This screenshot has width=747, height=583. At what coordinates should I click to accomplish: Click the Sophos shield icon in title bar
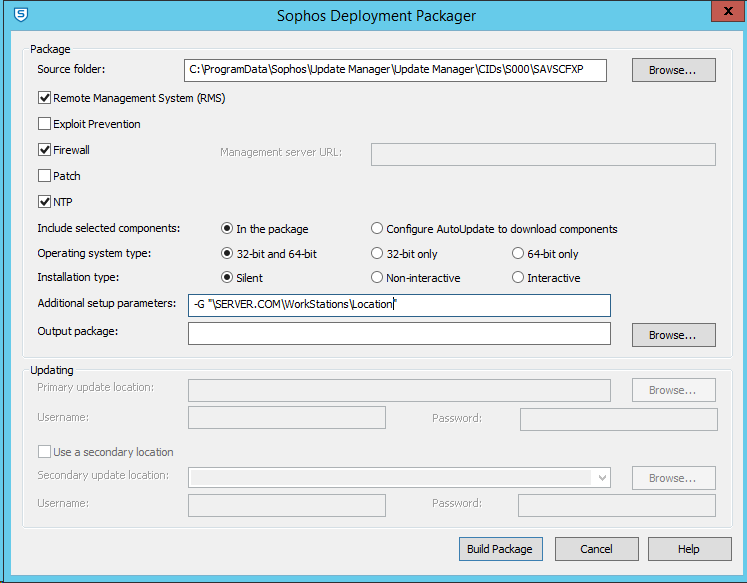(20, 15)
